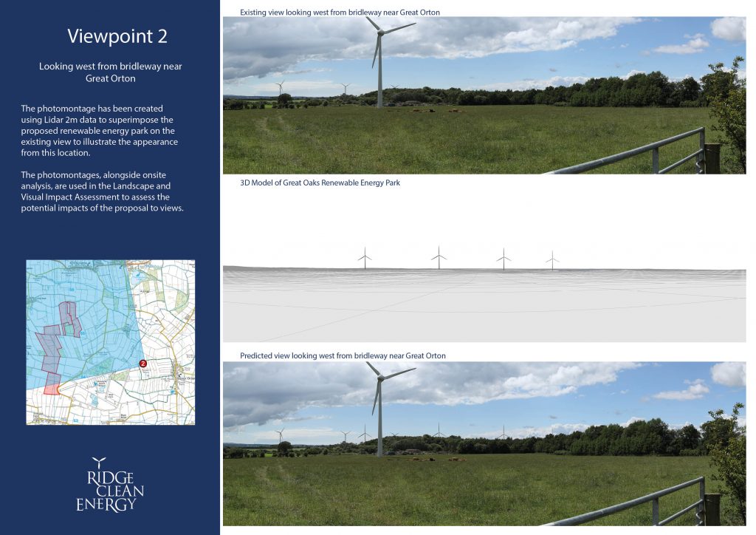The height and width of the screenshot is (535, 756).
Task: Select the subtitle "Looking west from bridleway near Great Orton"
Action: [111, 72]
